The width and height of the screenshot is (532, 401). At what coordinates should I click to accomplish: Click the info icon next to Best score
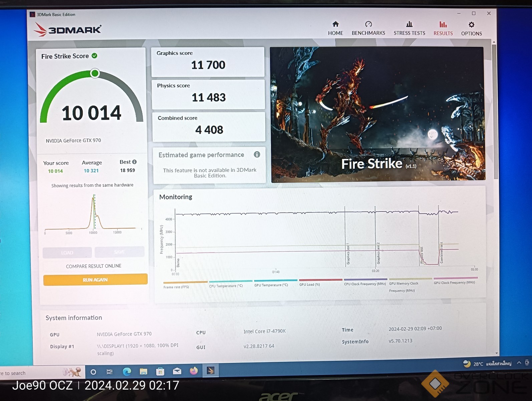(135, 162)
